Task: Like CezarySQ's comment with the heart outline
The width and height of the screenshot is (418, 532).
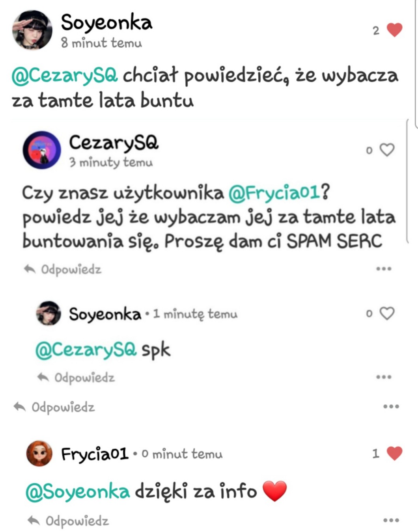Action: [387, 150]
